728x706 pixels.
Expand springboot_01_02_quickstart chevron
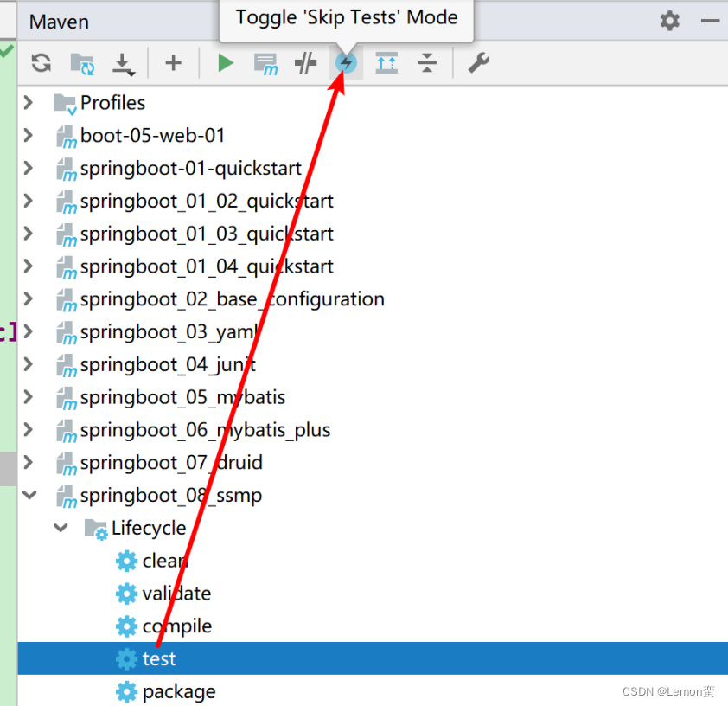(x=29, y=201)
